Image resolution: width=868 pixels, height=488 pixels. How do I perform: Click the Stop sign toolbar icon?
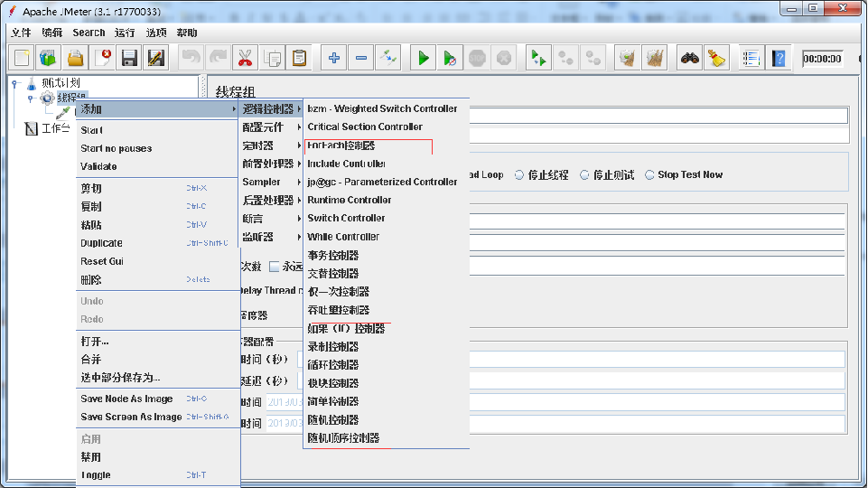(x=477, y=58)
